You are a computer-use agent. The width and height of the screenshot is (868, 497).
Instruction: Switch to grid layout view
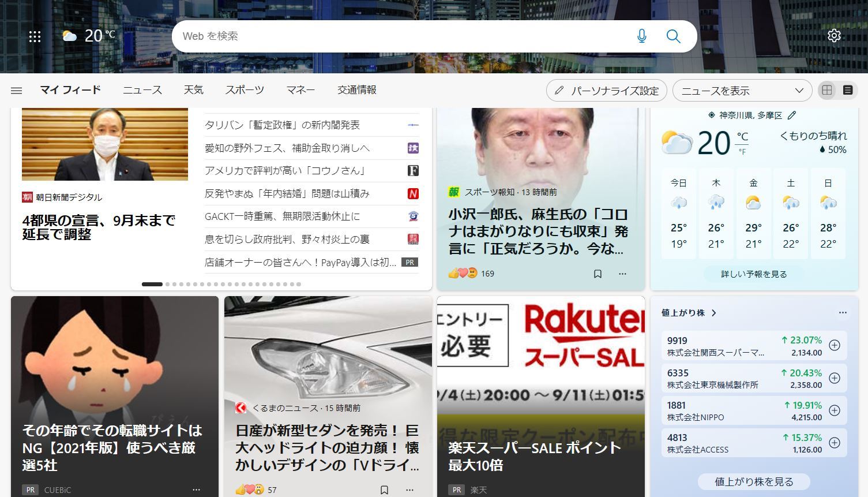(827, 90)
